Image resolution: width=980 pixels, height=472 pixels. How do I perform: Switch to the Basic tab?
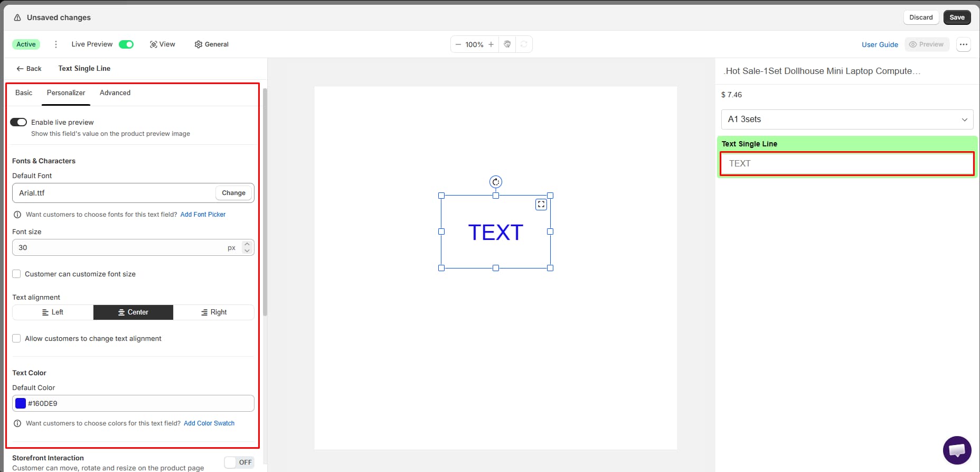pyautogui.click(x=24, y=93)
